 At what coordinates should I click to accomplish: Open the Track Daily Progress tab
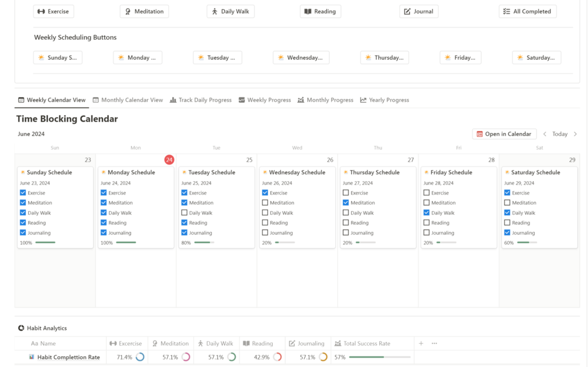[x=201, y=100]
